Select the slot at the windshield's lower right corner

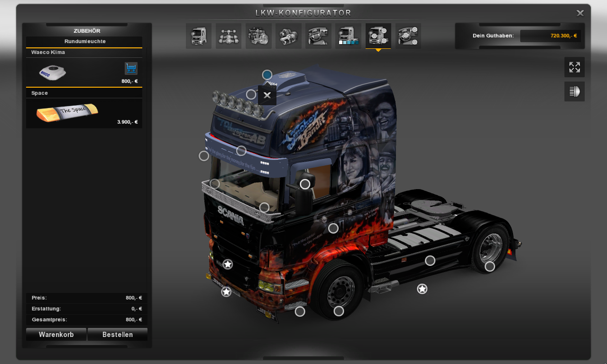tap(264, 207)
